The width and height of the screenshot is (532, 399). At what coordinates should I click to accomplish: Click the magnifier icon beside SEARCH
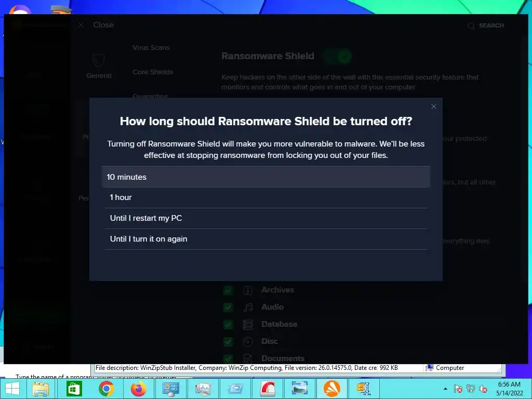pyautogui.click(x=471, y=26)
